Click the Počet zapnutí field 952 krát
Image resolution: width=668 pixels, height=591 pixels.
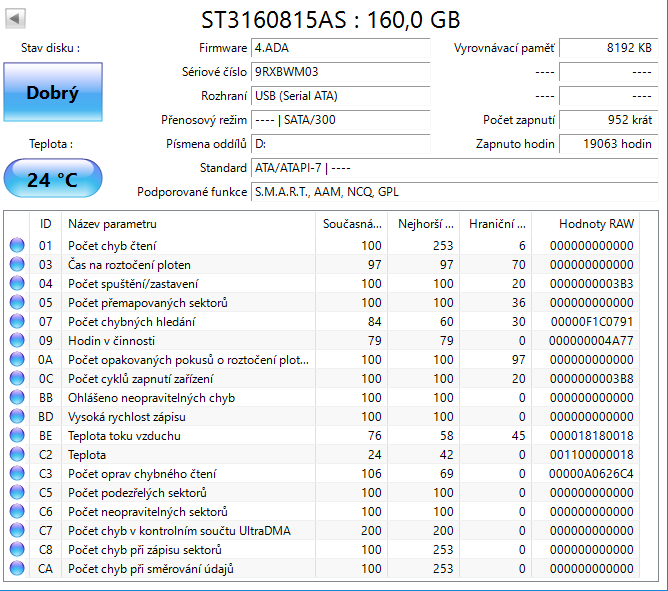pyautogui.click(x=608, y=120)
